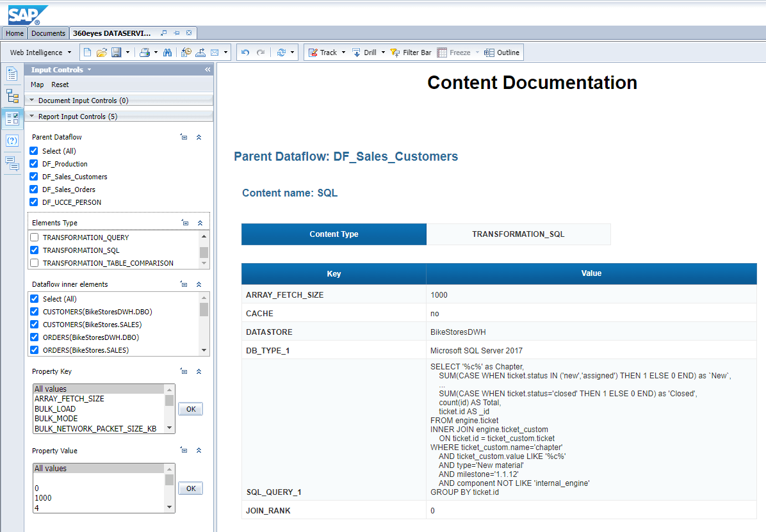Select BULK_LOAD in the Property Key list
This screenshot has width=766, height=532.
54,408
